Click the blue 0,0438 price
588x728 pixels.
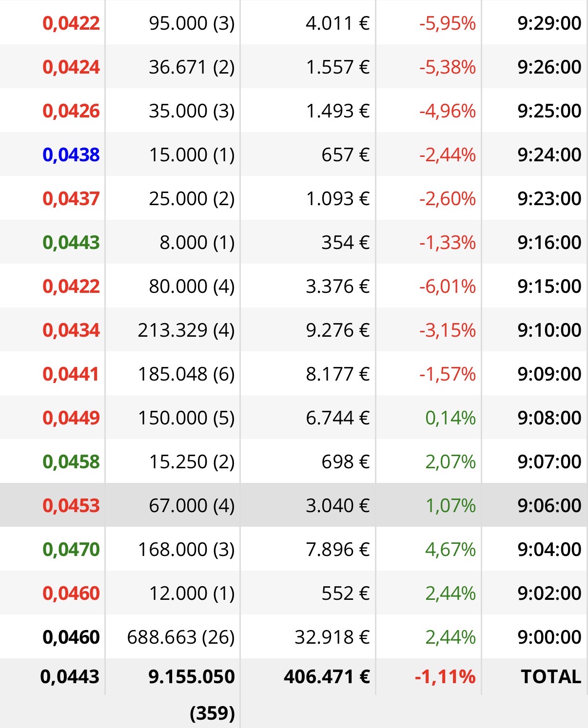click(71, 155)
